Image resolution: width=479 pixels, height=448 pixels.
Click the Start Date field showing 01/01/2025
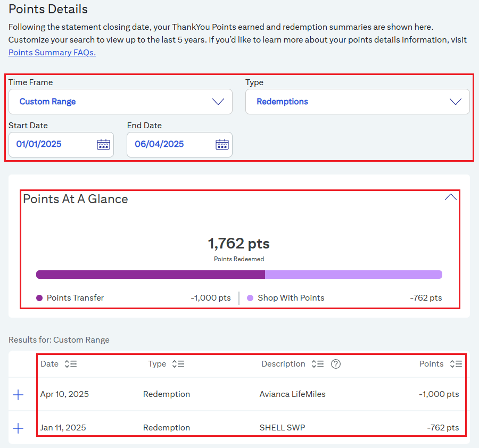[61, 144]
